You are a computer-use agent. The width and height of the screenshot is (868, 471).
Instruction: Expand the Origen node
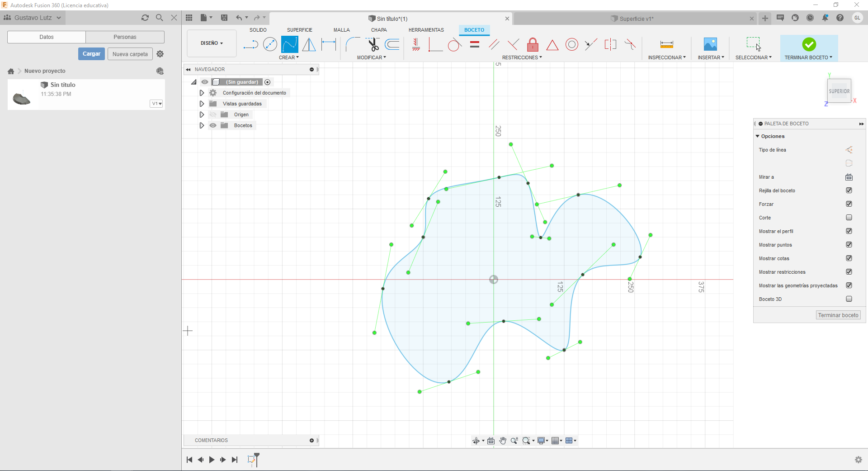(x=202, y=114)
